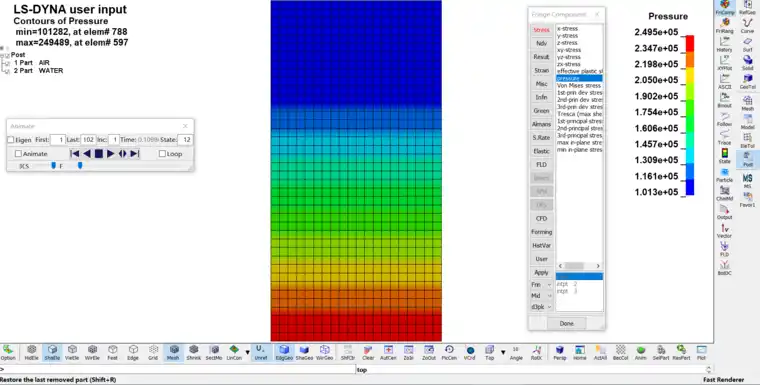Select the Strain category button
760x385 pixels.
[541, 70]
